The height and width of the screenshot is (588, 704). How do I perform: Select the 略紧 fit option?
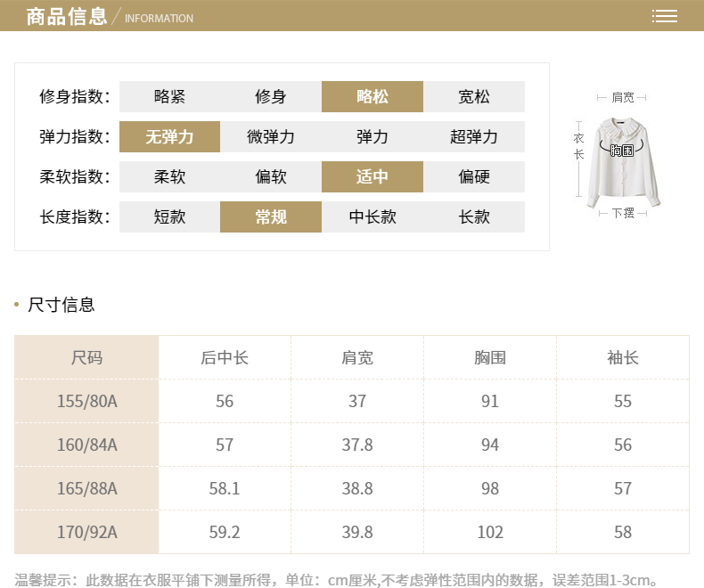tap(169, 97)
